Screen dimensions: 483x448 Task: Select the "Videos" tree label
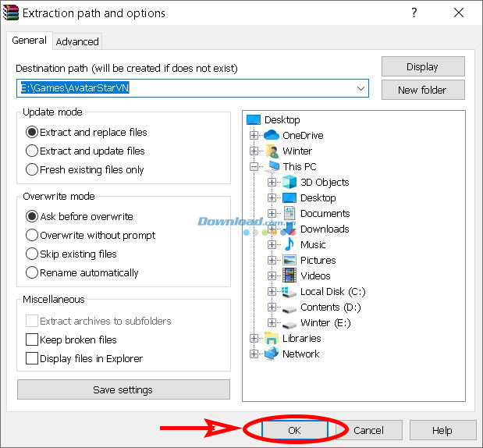tap(315, 276)
